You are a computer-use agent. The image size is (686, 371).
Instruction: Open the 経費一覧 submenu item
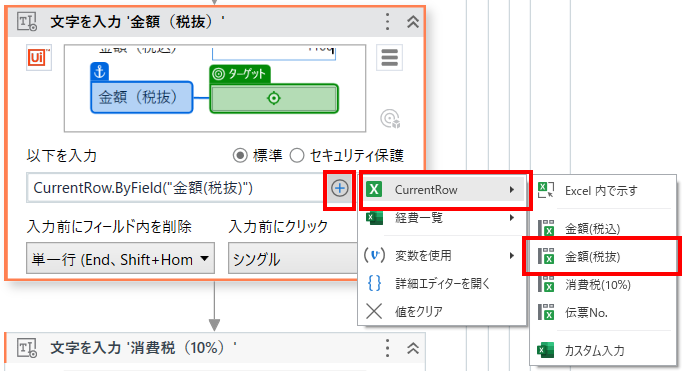(442, 218)
